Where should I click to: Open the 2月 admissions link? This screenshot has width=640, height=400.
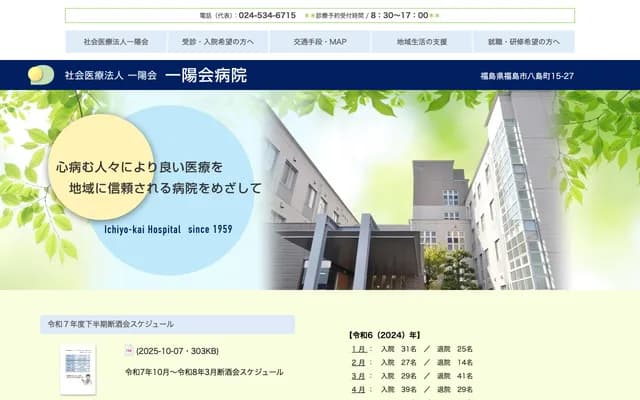[358, 362]
